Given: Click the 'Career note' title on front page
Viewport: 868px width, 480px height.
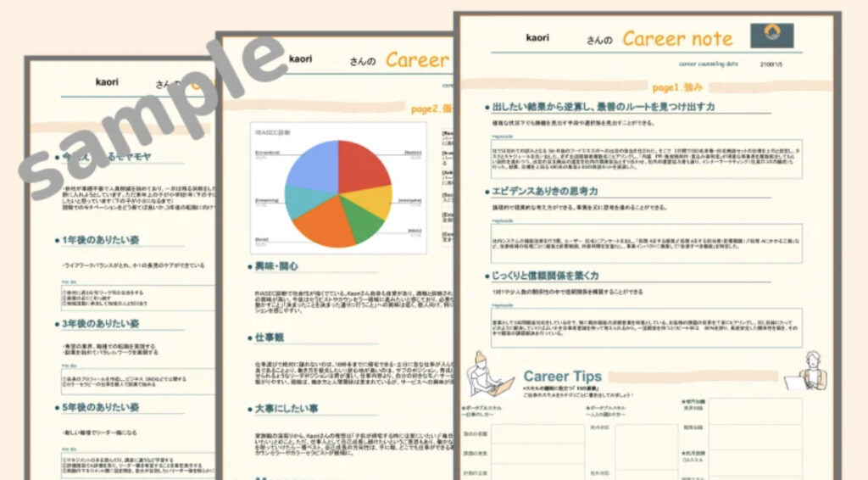Looking at the screenshot, I should tap(677, 38).
